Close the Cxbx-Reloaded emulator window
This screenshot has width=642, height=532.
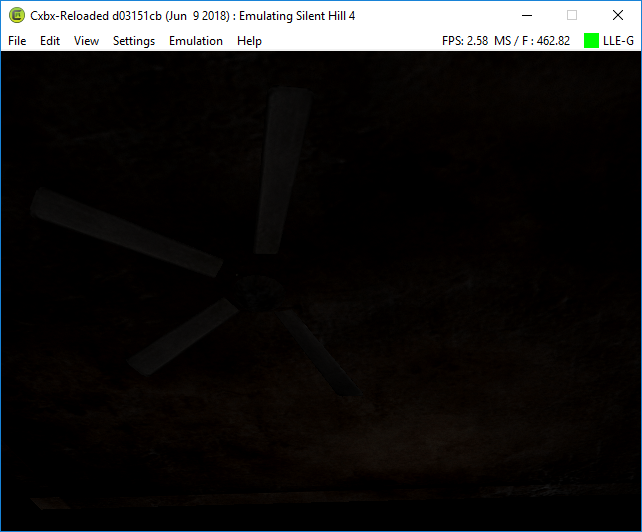(618, 16)
